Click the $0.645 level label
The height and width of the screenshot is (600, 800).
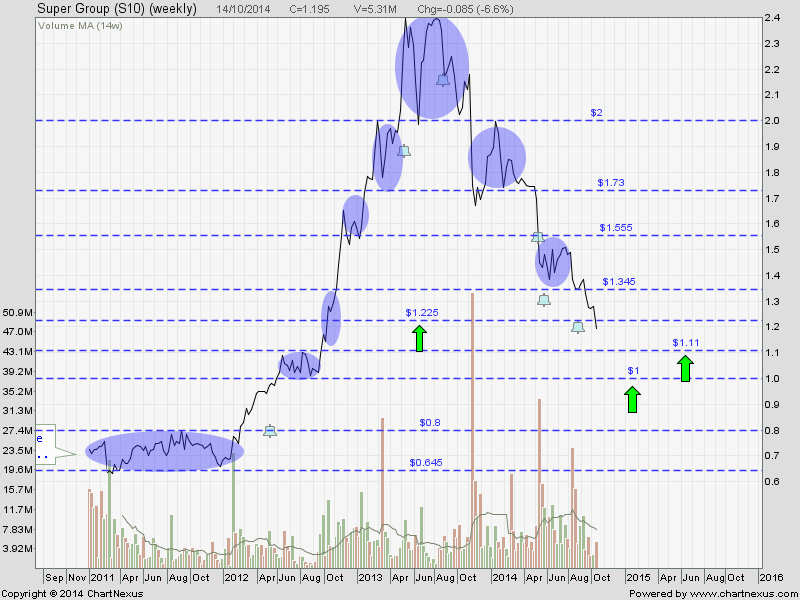pyautogui.click(x=426, y=463)
